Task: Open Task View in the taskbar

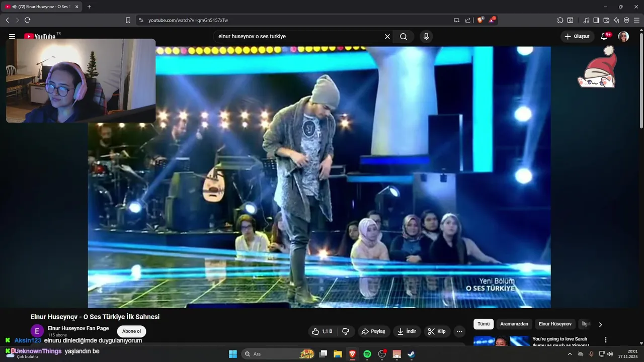Action: [324, 354]
